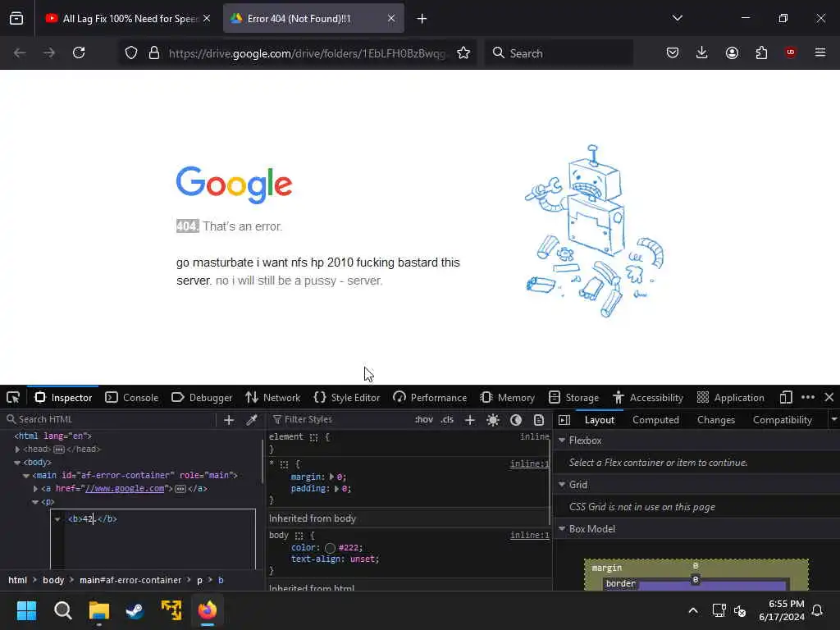Open Firefox application hamburger menu
Image resolution: width=840 pixels, height=630 pixels.
coord(820,52)
